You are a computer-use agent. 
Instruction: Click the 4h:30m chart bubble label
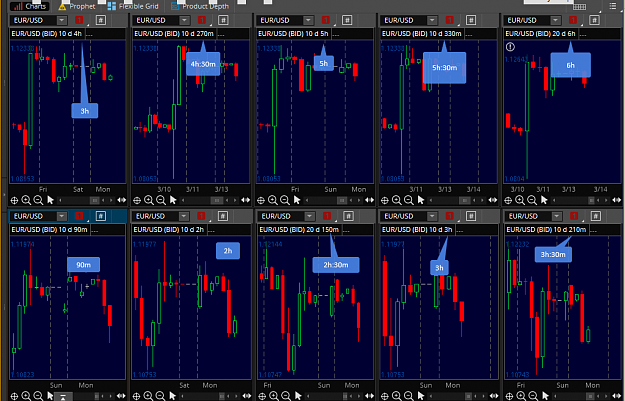click(x=203, y=64)
